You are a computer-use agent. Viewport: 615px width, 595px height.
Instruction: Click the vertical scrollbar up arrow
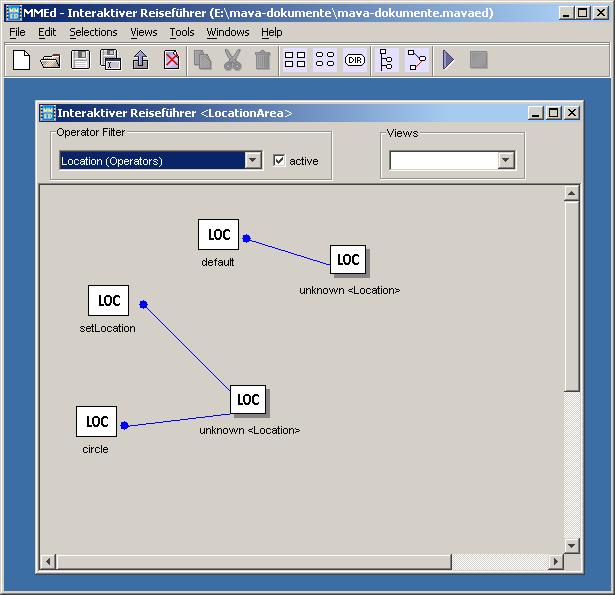571,193
